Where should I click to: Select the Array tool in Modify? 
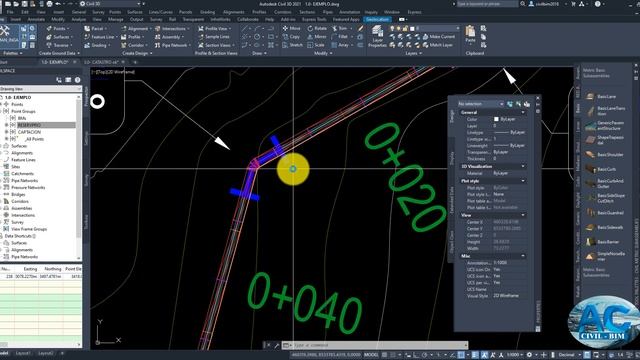341,45
